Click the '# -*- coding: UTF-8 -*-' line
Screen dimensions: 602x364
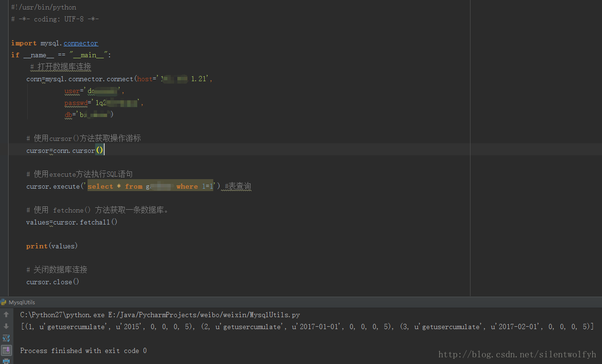(55, 19)
